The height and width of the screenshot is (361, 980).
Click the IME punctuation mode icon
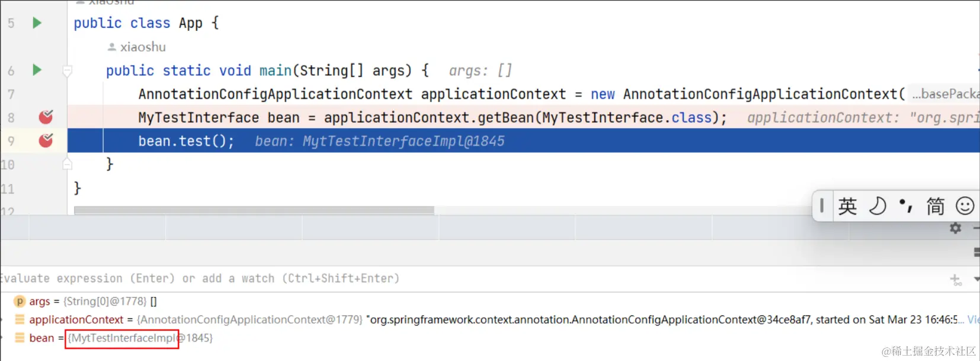tap(905, 206)
